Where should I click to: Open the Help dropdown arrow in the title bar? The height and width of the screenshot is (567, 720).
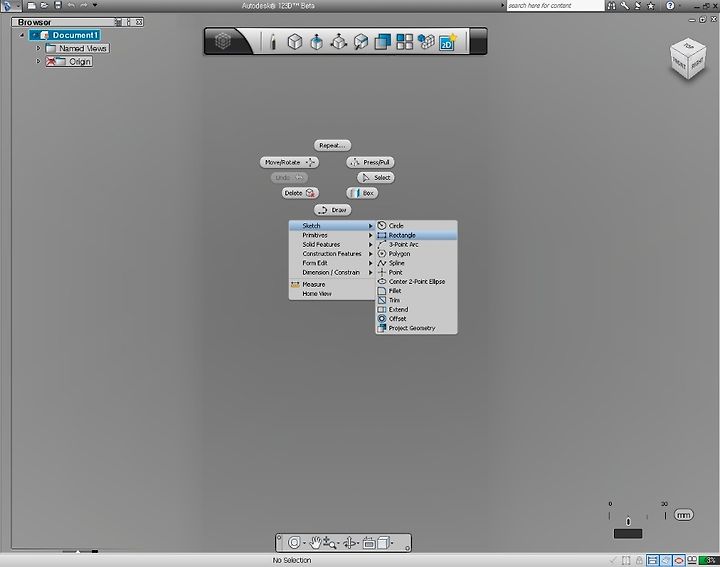coord(680,6)
